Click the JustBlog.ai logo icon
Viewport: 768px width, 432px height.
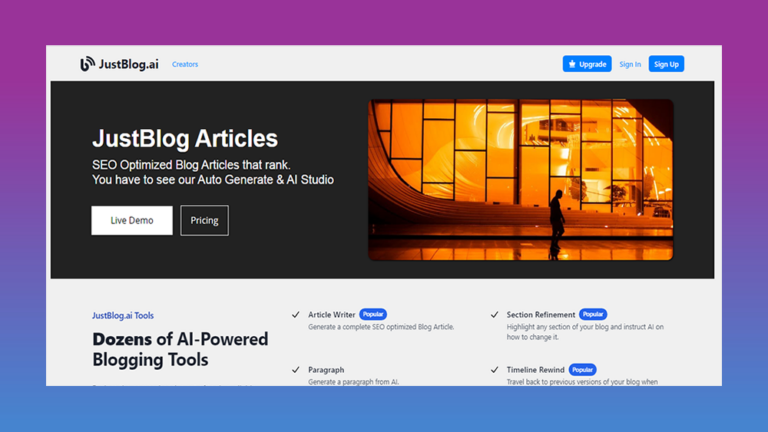pyautogui.click(x=87, y=64)
